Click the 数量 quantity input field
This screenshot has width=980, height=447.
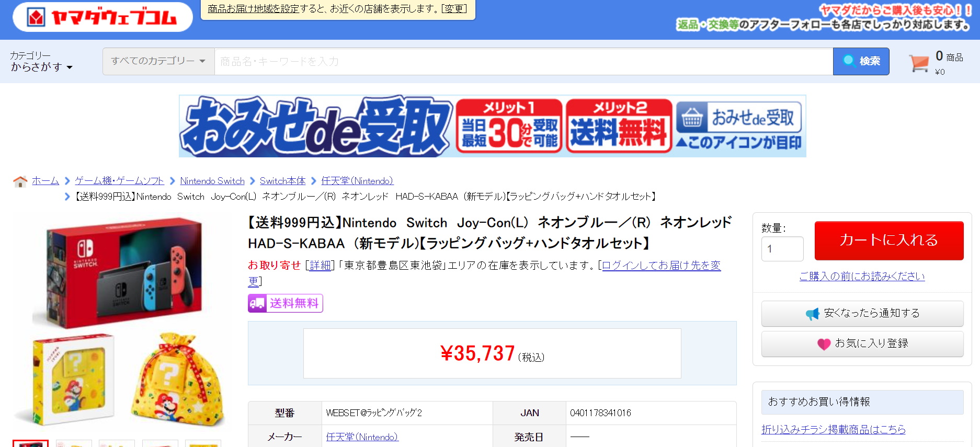click(x=782, y=249)
